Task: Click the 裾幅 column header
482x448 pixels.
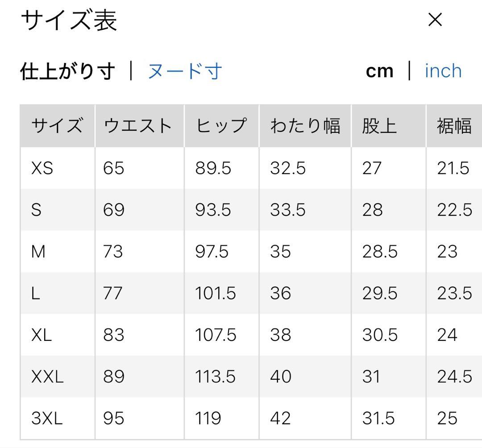Action: coord(453,126)
